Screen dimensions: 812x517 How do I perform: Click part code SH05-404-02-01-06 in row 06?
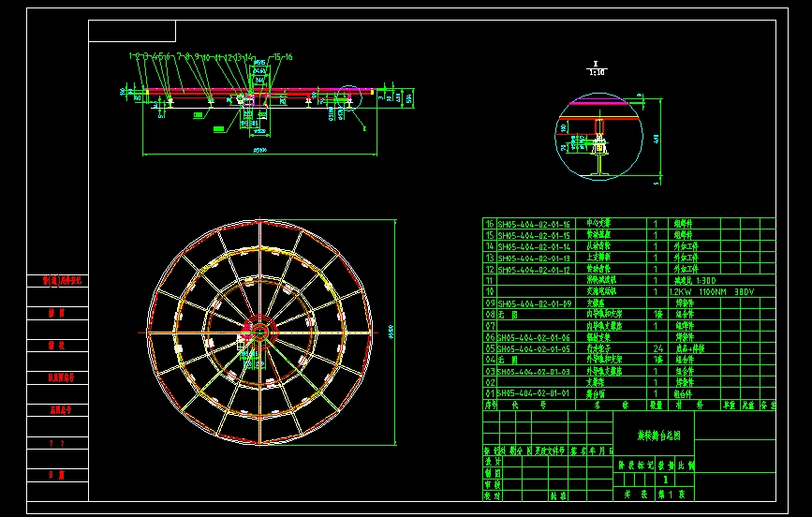coord(533,337)
